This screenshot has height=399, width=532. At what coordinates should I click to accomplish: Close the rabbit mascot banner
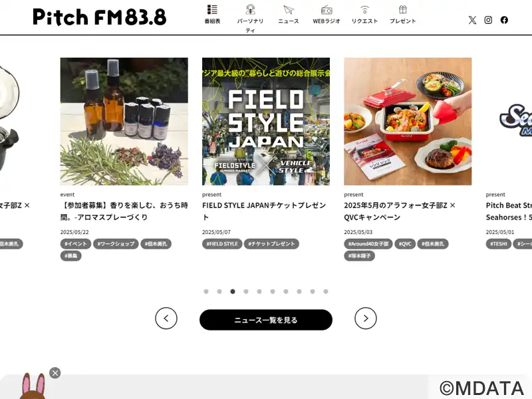point(55,373)
